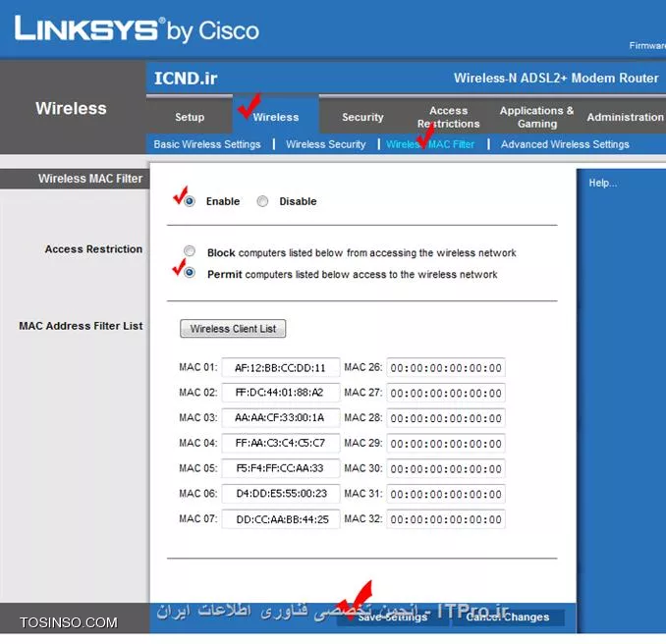666x644 pixels.
Task: Click the 'Wireless-N ADSL2+ Modem Router' text
Action: coord(556,79)
